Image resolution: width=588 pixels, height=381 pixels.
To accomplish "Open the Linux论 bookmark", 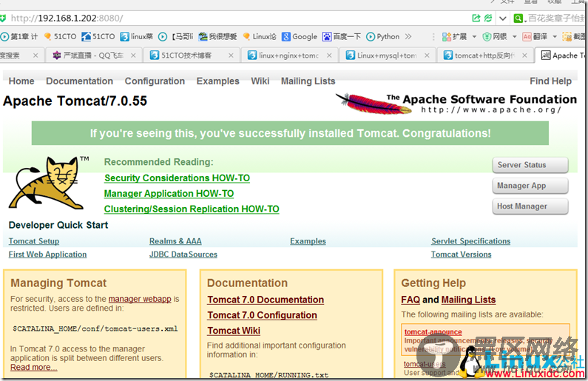I will tap(260, 36).
